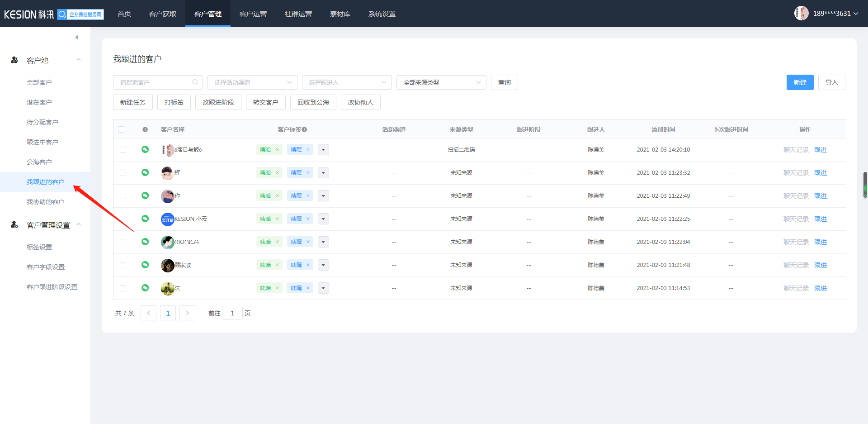Click the KESION 科讯 logo

[x=29, y=14]
